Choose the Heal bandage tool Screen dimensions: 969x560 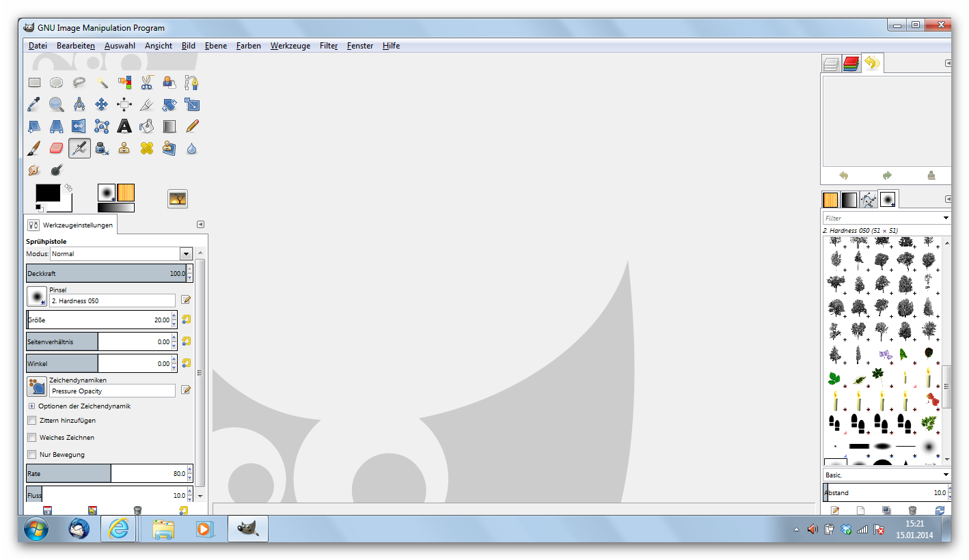click(147, 148)
